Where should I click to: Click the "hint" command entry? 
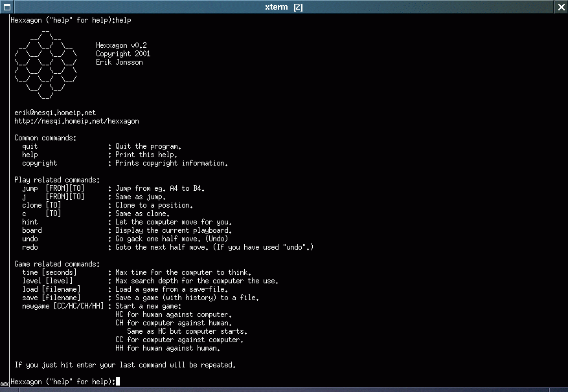pos(30,222)
